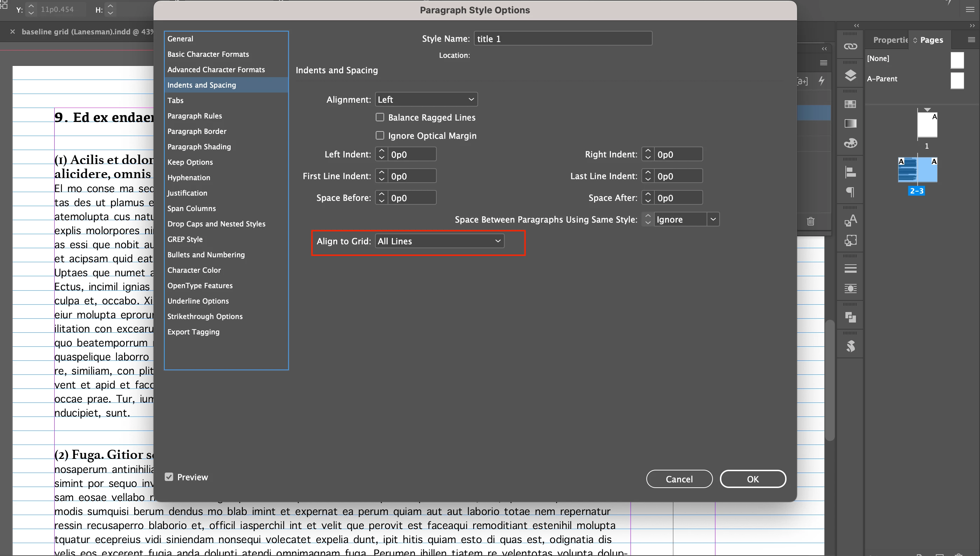Image resolution: width=980 pixels, height=556 pixels.
Task: Open the Layers panel icon
Action: coord(850,75)
